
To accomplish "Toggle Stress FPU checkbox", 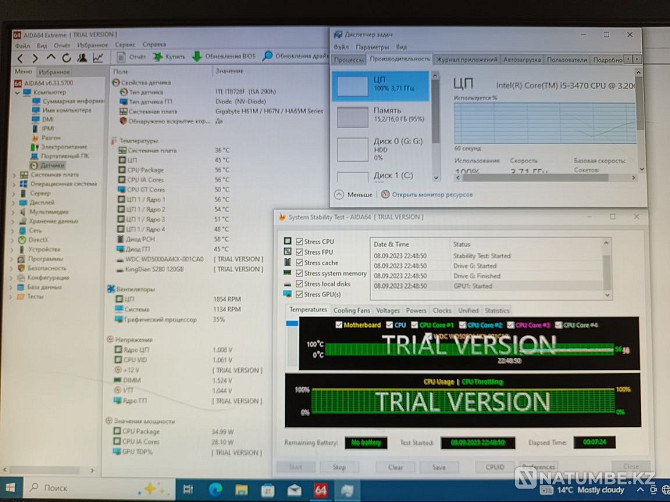I will [299, 252].
